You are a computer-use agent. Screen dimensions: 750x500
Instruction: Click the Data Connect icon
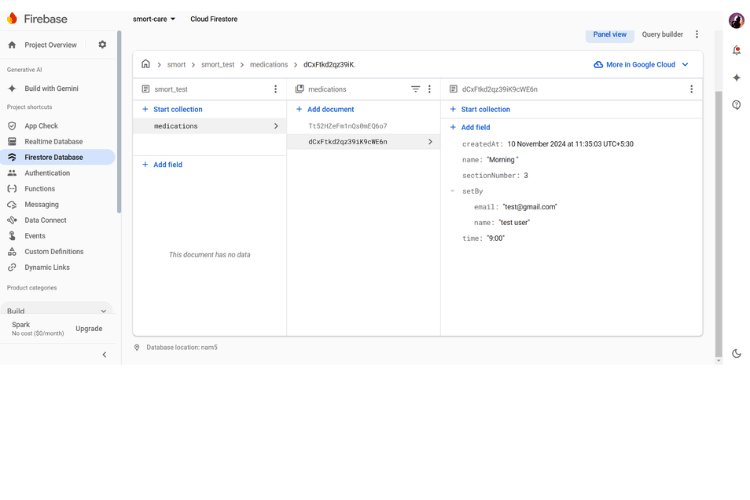[x=12, y=220]
